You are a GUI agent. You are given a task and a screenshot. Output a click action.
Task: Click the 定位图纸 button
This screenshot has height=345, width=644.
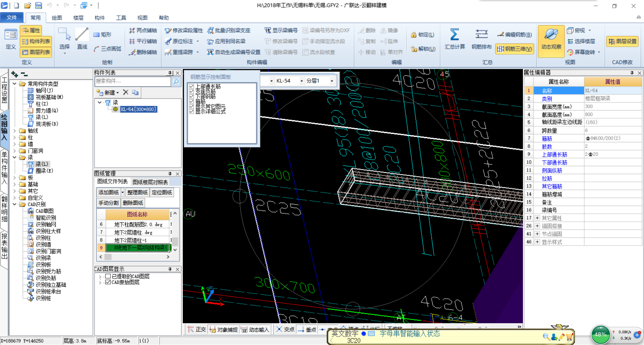click(x=162, y=192)
